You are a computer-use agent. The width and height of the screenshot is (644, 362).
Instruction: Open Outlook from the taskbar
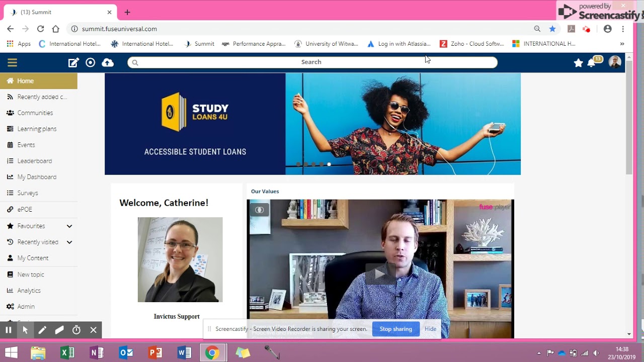(126, 352)
